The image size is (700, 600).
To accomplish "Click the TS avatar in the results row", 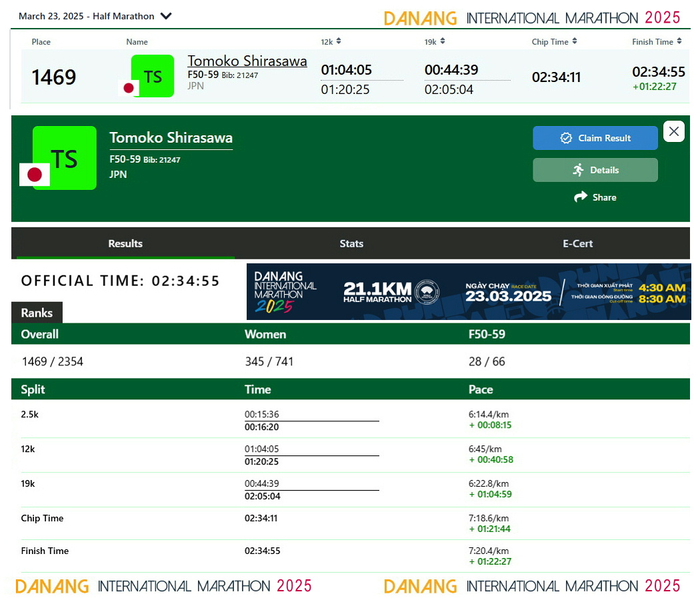I will [152, 76].
